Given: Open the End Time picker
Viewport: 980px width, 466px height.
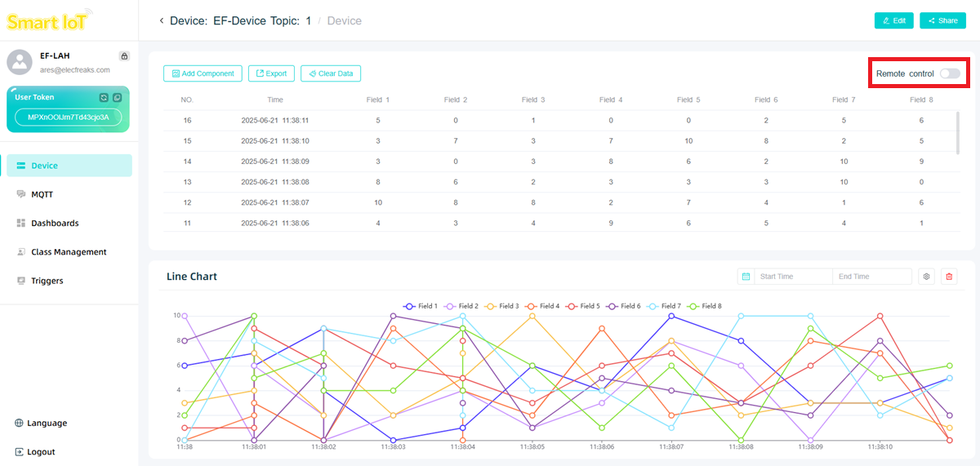Looking at the screenshot, I should click(x=871, y=277).
